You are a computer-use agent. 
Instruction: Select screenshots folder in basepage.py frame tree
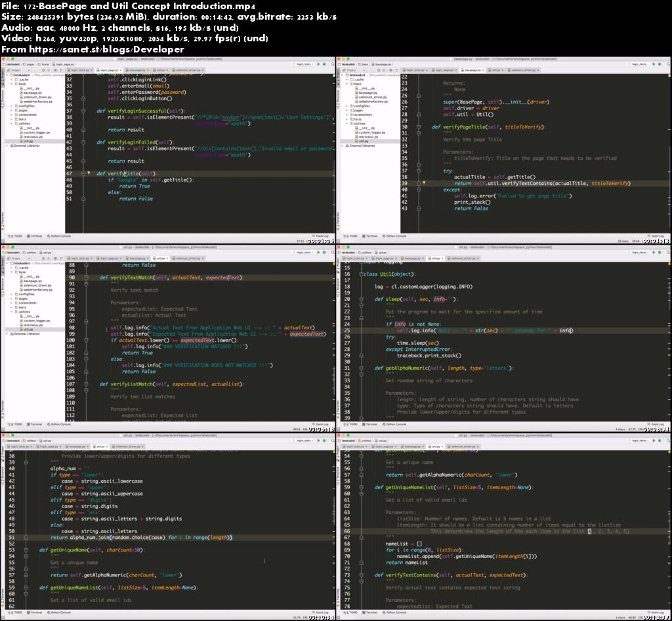click(x=362, y=115)
